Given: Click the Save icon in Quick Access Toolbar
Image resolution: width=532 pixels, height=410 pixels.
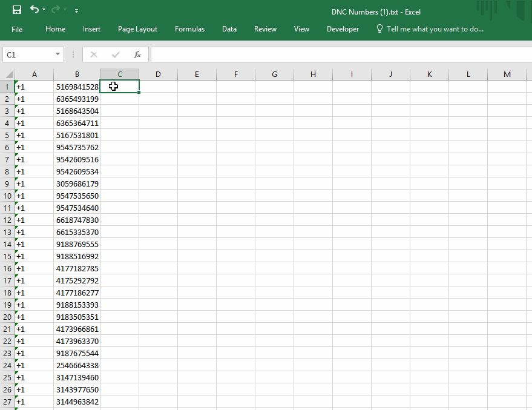Looking at the screenshot, I should (x=16, y=10).
